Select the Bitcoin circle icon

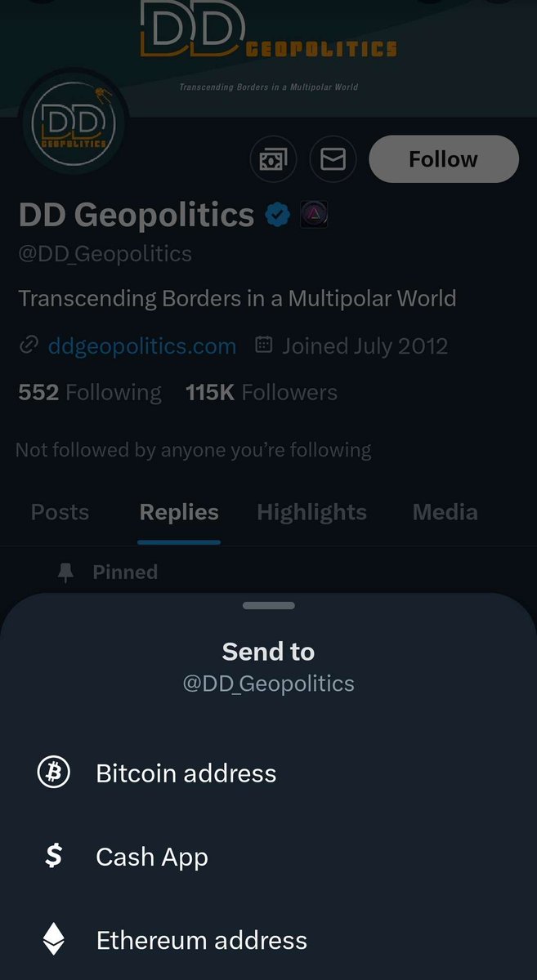[x=54, y=773]
